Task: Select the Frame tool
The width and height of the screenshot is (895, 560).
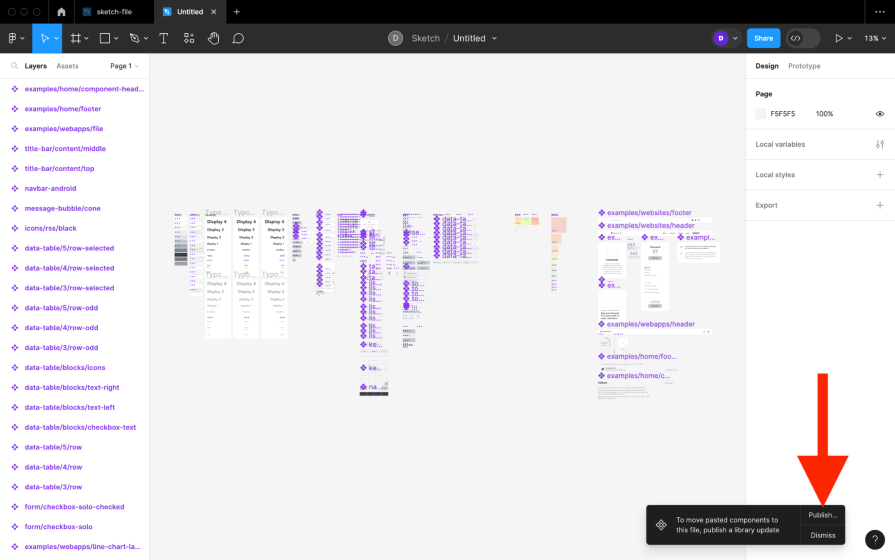Action: [75, 38]
